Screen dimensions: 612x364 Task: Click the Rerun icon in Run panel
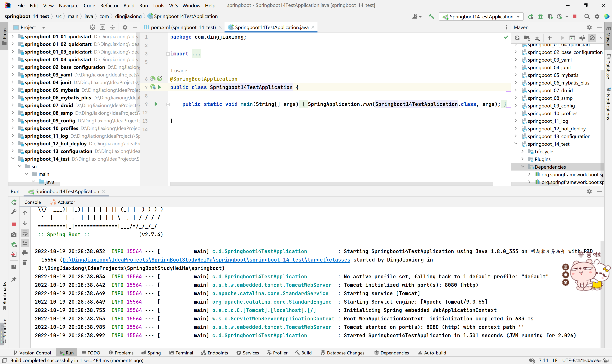(x=14, y=202)
